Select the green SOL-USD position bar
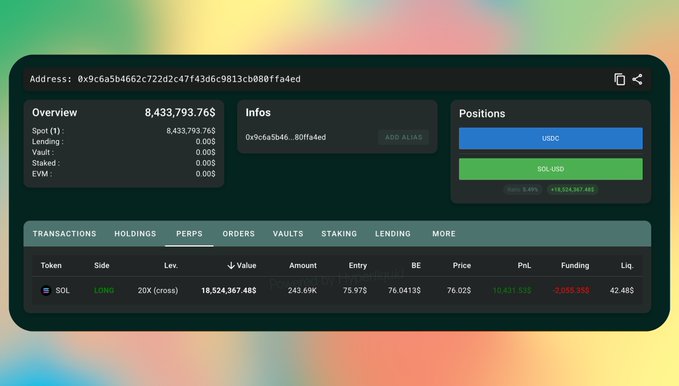 point(551,169)
